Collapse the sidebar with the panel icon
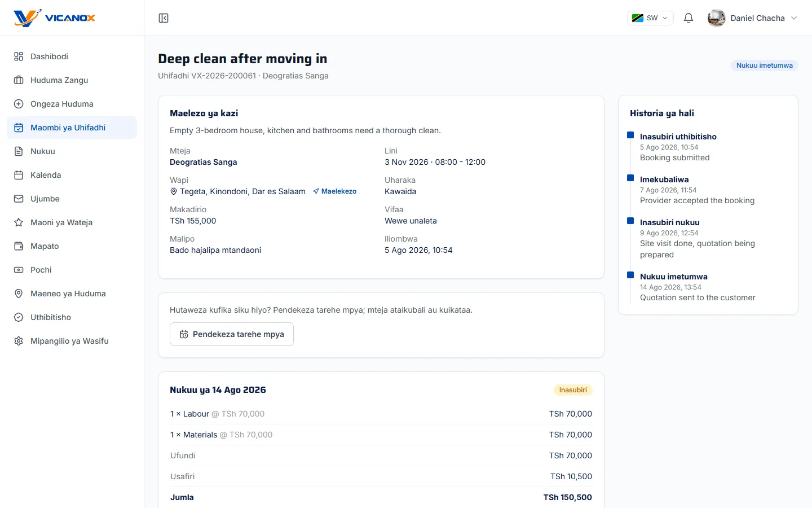The height and width of the screenshot is (508, 812). click(x=164, y=18)
